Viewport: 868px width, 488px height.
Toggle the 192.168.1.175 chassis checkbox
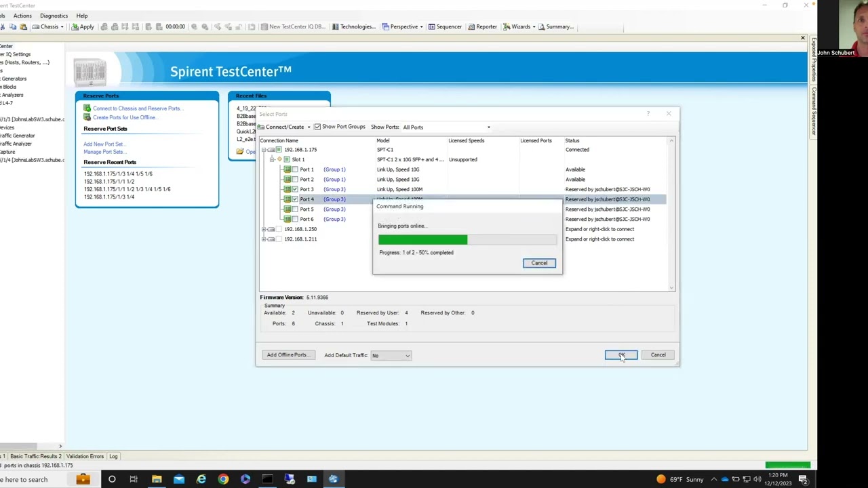click(279, 150)
